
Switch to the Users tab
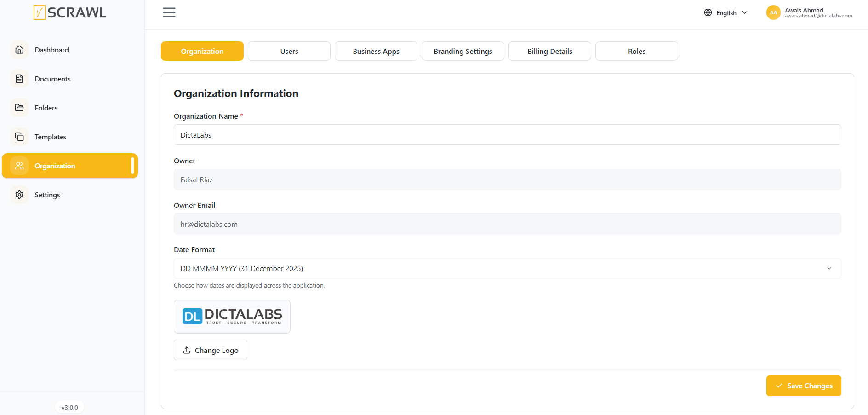pos(289,51)
